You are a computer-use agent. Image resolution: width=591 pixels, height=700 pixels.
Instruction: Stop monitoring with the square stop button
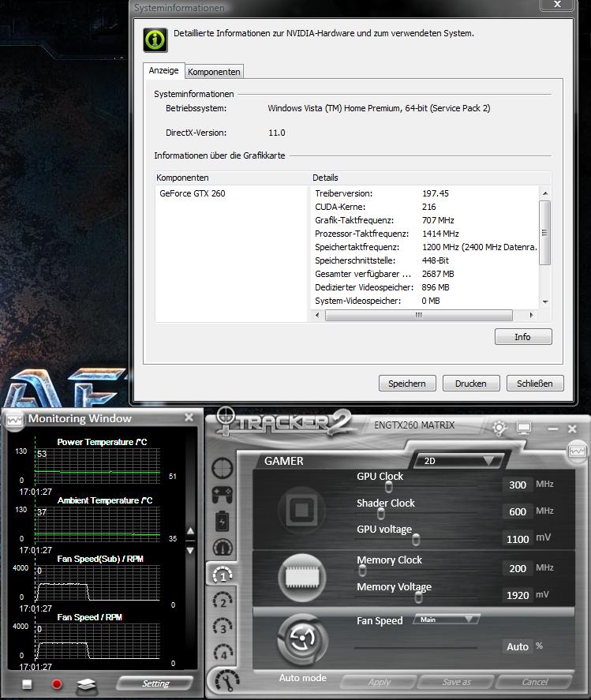tap(28, 684)
